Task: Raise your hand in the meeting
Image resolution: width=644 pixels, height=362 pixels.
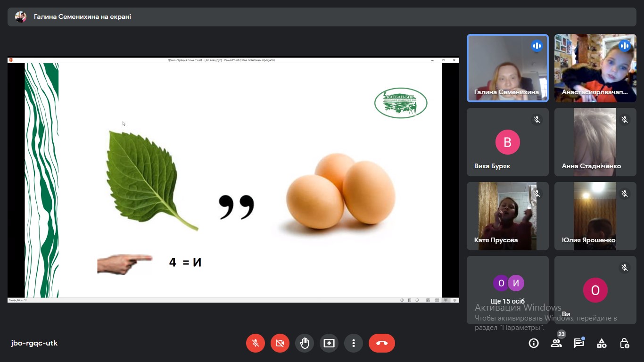Action: [305, 343]
